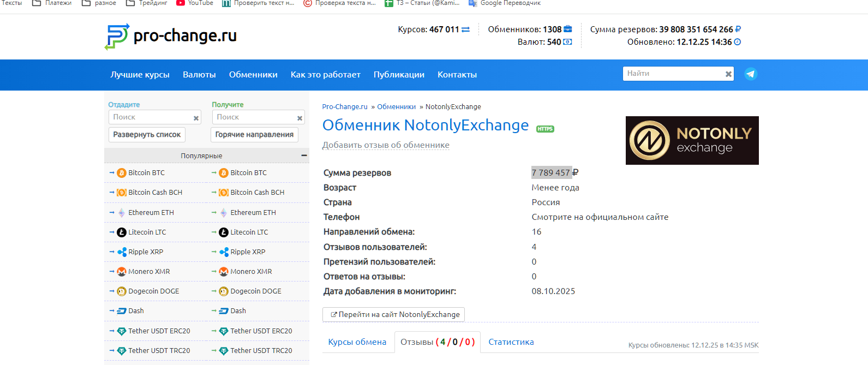Screen dimensions: 868x365
Task: Select Ripple XRP icon in Получите column
Action: [224, 252]
